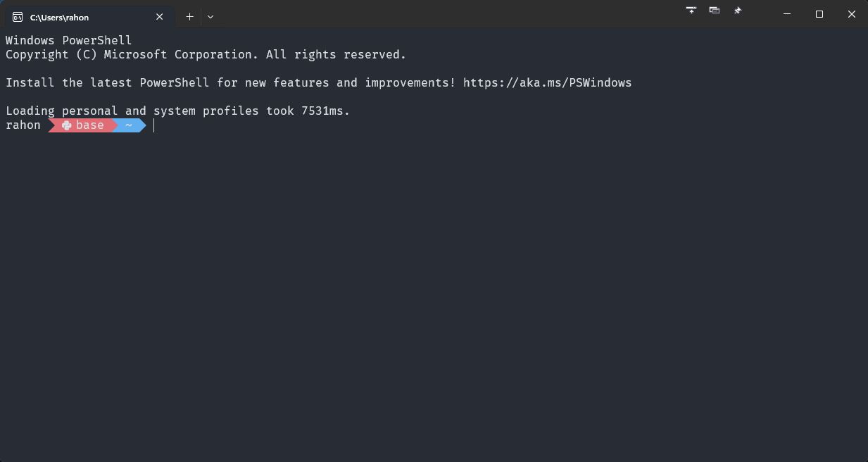
Task: Click the 'Windows PowerShell' header text
Action: 68,41
